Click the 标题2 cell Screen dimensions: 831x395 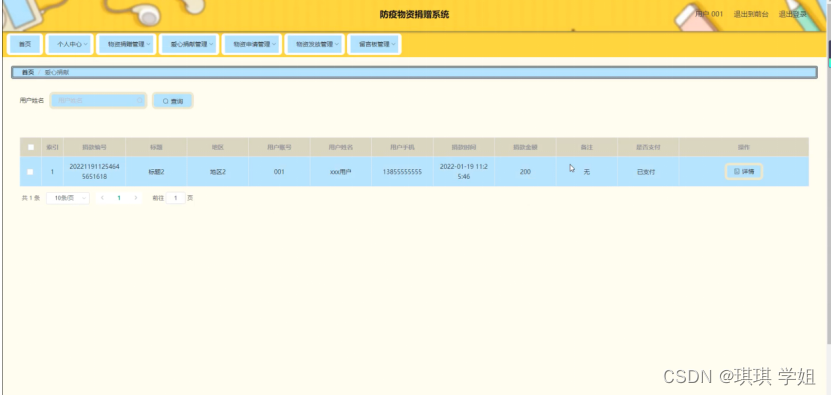[x=156, y=172]
